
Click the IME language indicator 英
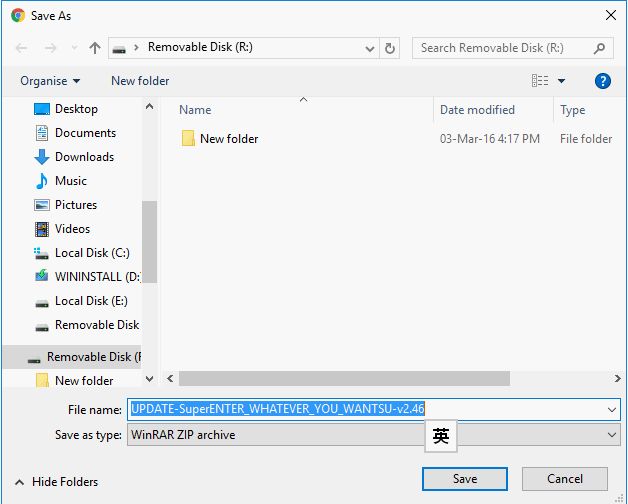point(441,436)
